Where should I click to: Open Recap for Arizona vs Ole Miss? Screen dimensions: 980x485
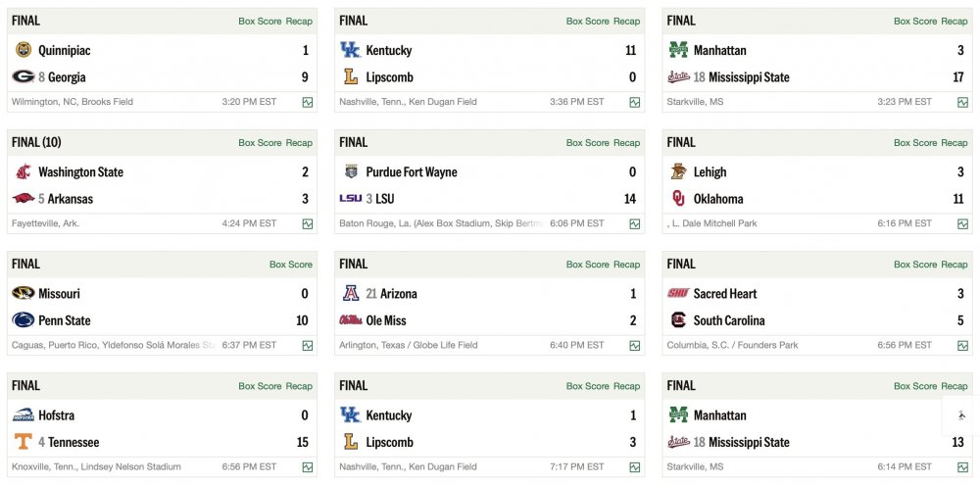(x=626, y=265)
